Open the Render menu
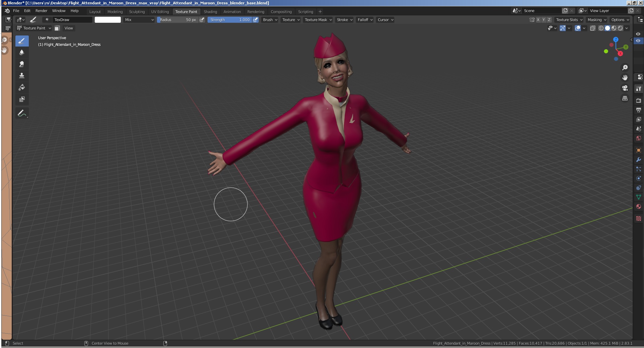The image size is (644, 348). (42, 11)
